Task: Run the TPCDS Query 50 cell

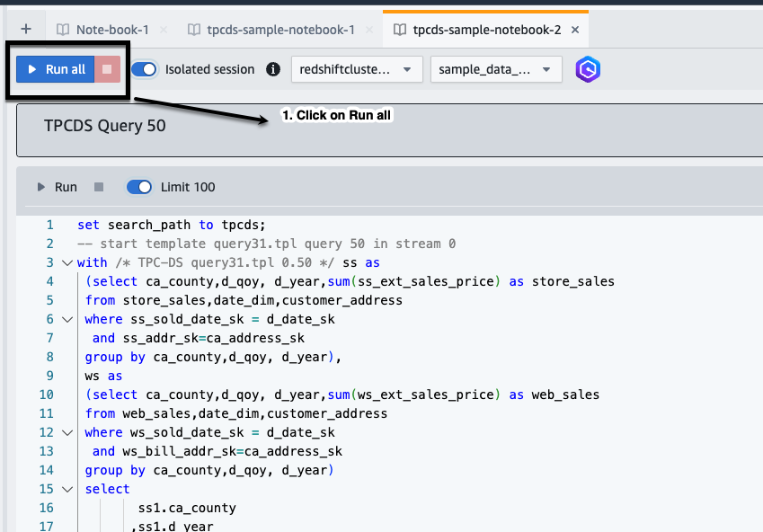Action: point(57,187)
